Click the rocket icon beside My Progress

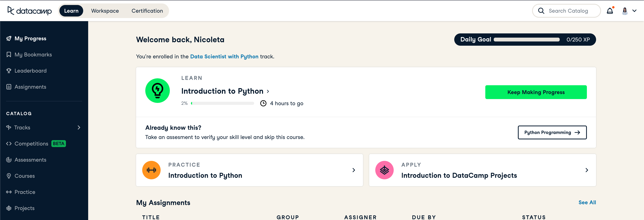pos(9,39)
